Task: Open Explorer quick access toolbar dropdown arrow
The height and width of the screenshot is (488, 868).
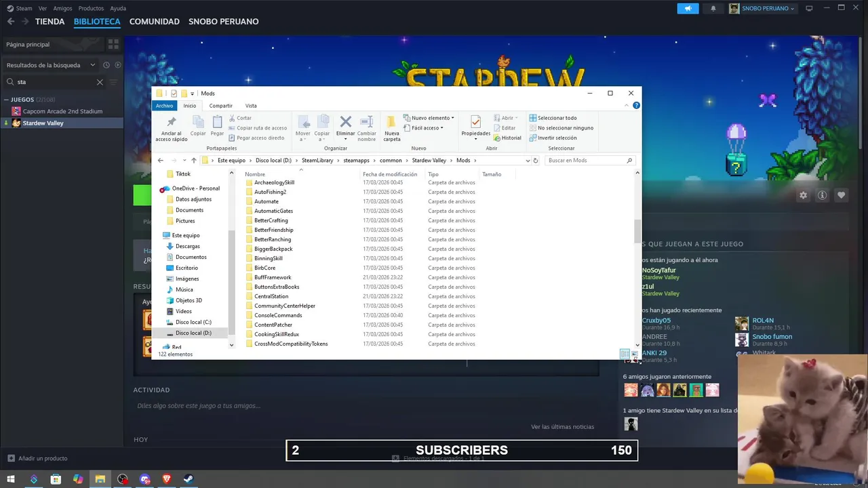Action: pos(193,94)
